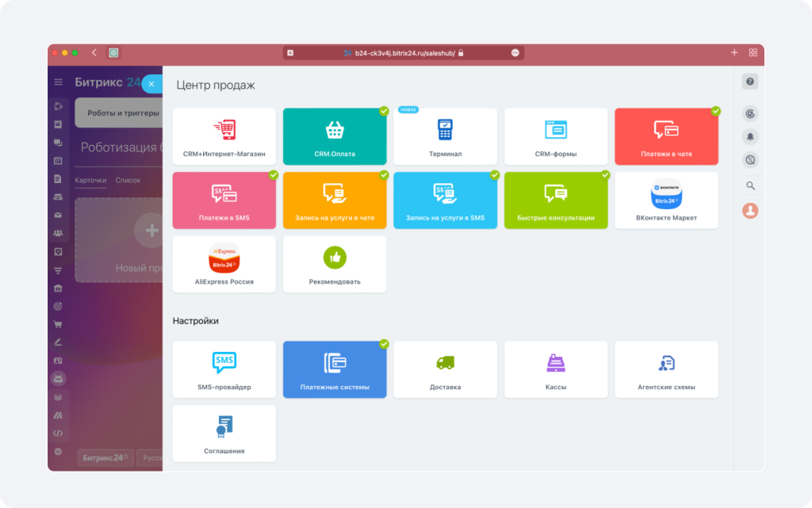
Task: Switch to the Список tab
Action: click(128, 181)
